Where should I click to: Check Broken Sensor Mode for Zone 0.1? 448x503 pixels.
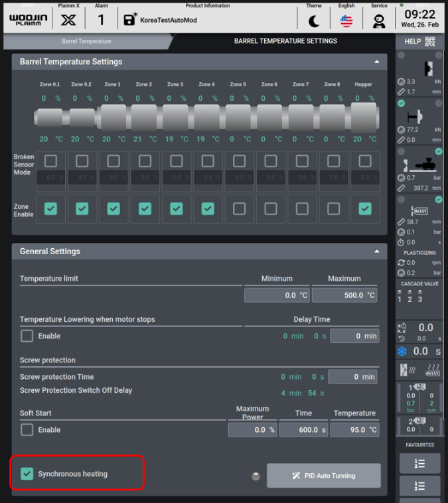point(50,161)
